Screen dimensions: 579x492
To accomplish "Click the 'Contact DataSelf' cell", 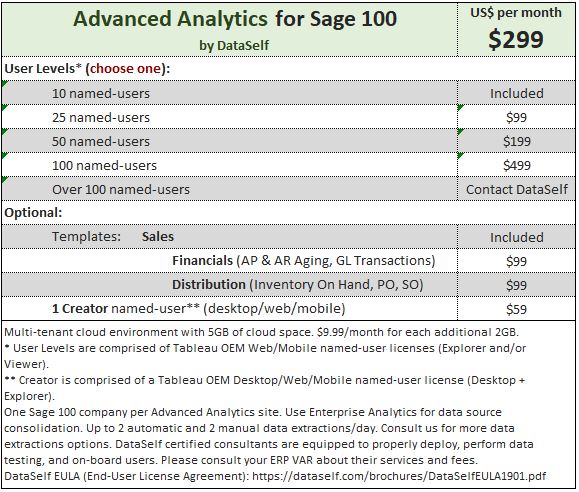I will pyautogui.click(x=517, y=189).
